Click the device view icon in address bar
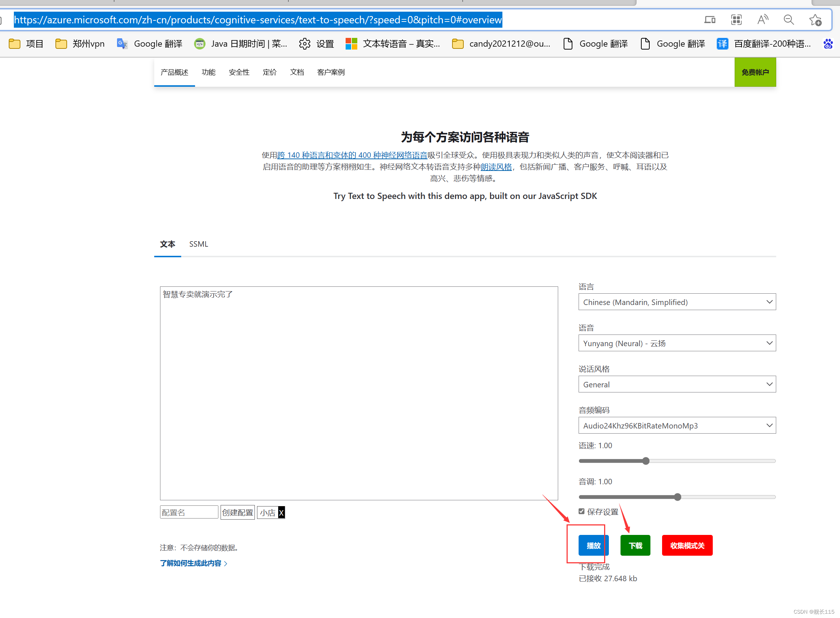 710,19
